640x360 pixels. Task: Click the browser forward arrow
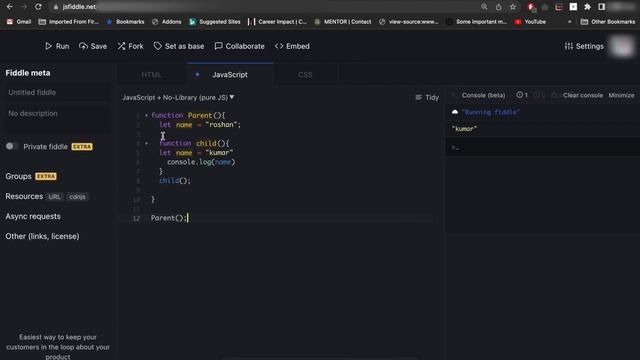click(24, 7)
